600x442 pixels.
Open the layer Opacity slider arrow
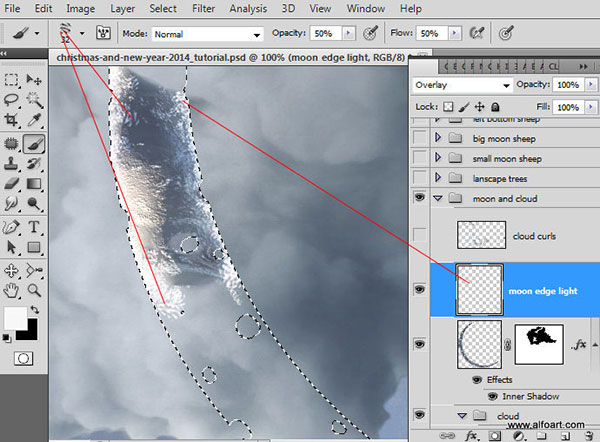[590, 85]
